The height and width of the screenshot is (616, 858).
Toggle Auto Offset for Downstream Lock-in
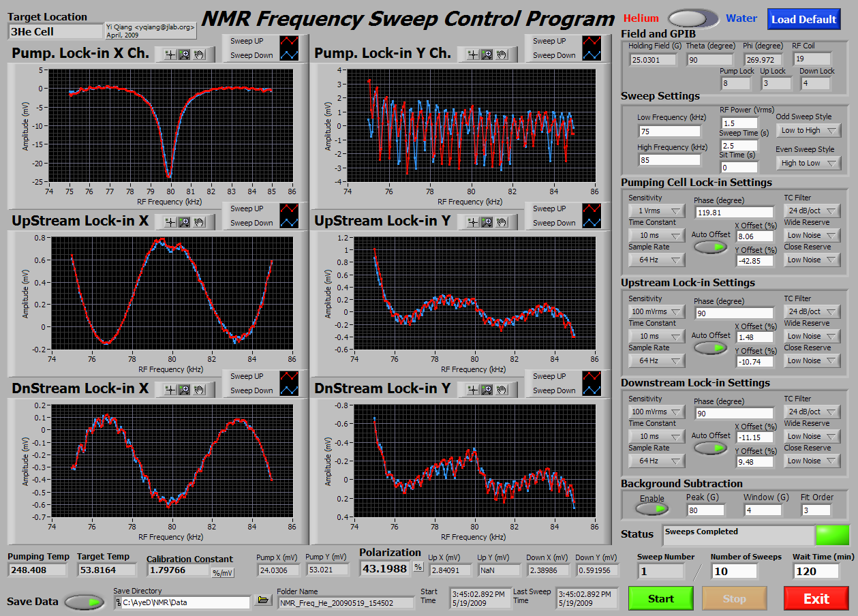pos(711,448)
